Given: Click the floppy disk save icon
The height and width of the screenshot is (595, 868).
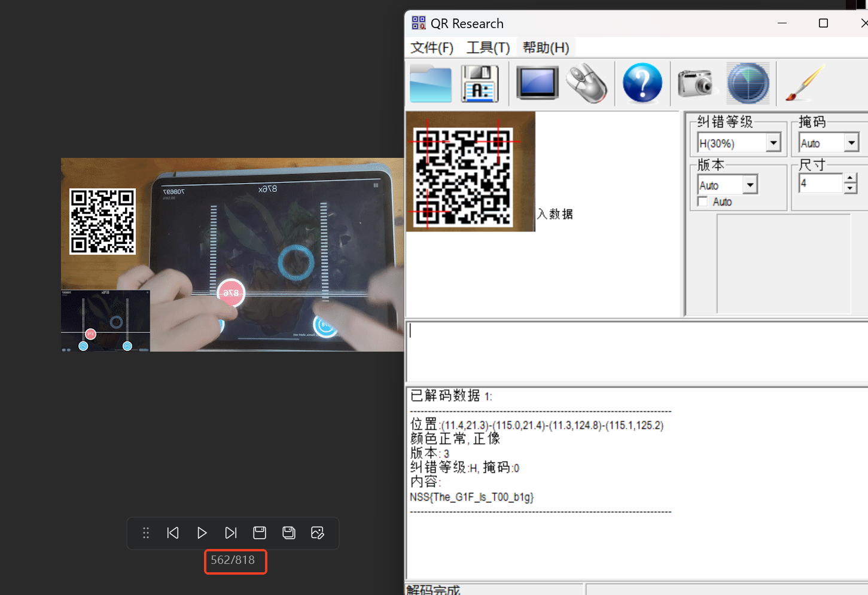Looking at the screenshot, I should click(480, 84).
